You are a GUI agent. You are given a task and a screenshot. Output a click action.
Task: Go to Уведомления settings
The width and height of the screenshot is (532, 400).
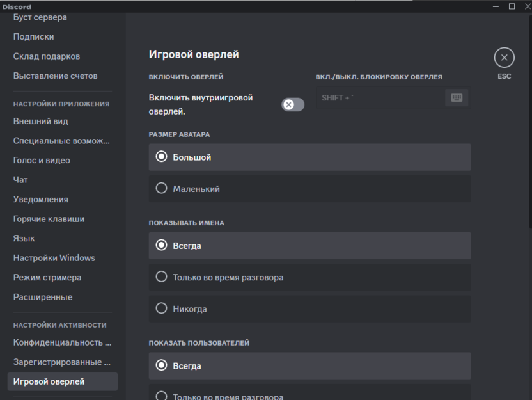click(x=41, y=199)
